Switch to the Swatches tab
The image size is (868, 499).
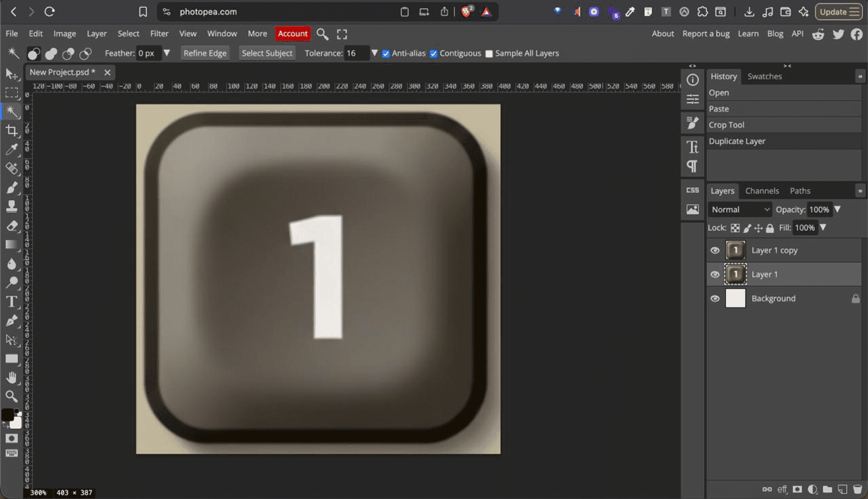[x=764, y=76]
